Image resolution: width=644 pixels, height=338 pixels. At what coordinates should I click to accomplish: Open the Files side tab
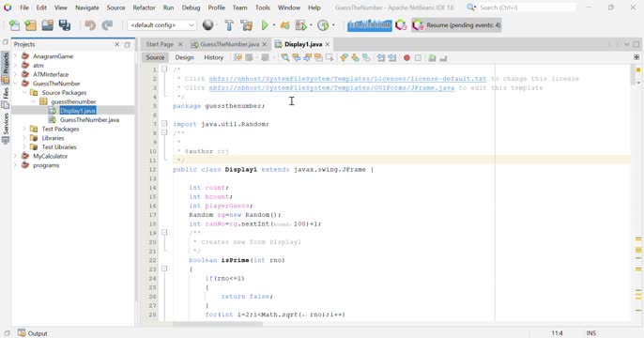tap(6, 98)
